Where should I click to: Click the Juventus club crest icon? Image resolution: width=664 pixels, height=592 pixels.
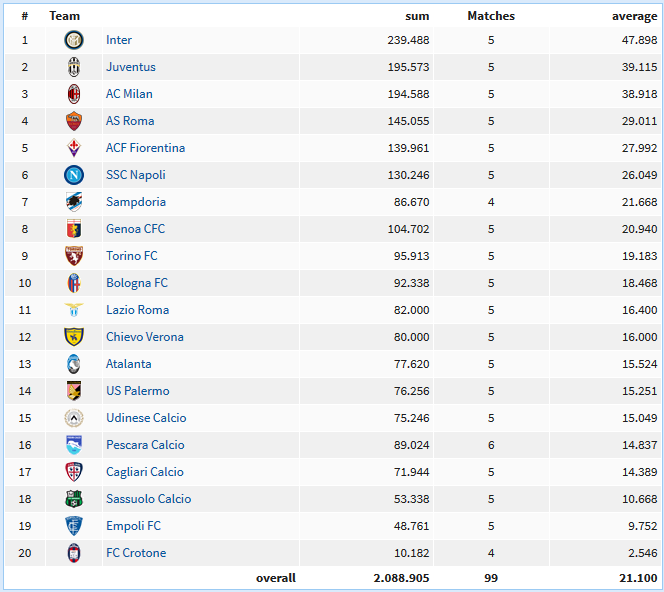point(74,67)
